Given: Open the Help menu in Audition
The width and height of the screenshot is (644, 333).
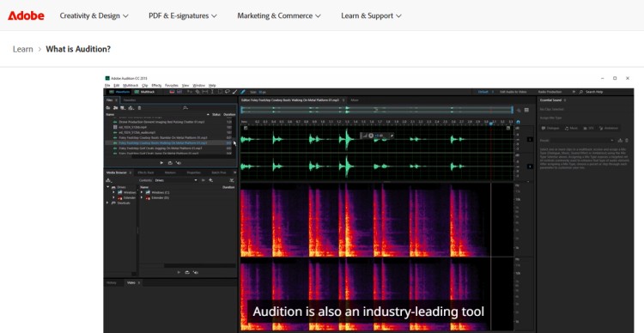Looking at the screenshot, I should click(x=212, y=86).
